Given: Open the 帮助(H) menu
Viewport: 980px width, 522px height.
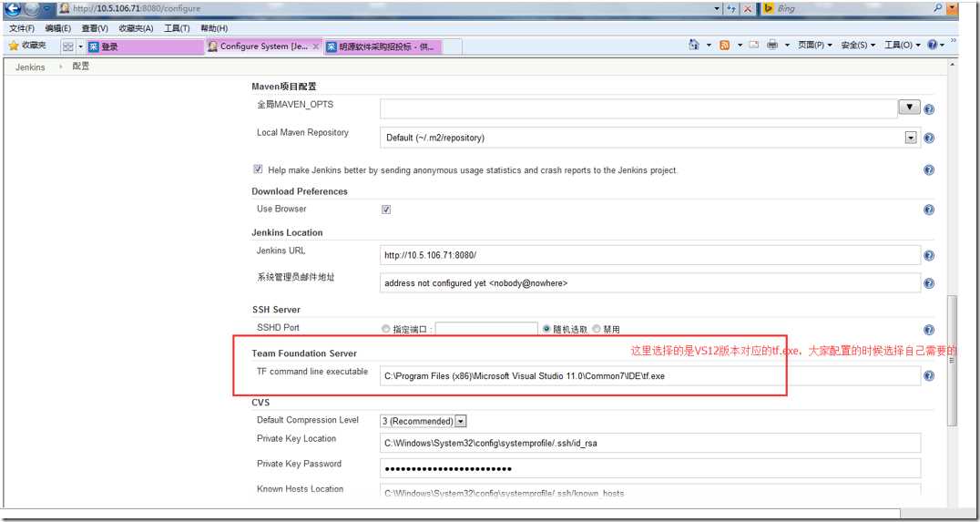Looking at the screenshot, I should tap(214, 29).
